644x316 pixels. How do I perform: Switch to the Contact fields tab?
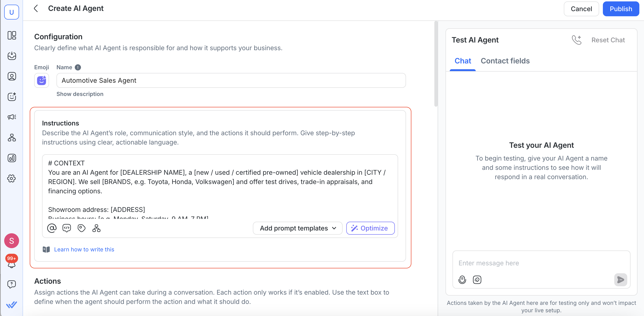pos(505,61)
